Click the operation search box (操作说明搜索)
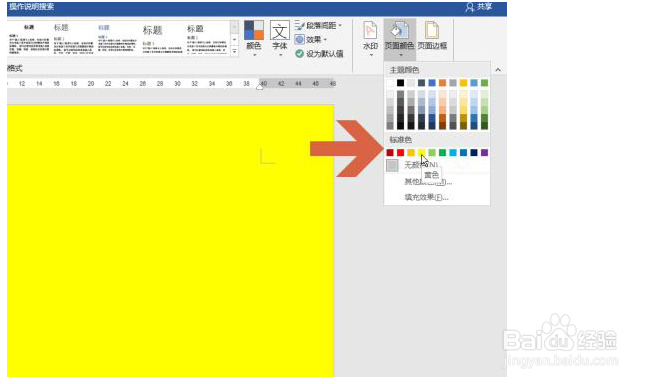Viewport: 656px width, 384px height. 32,7
